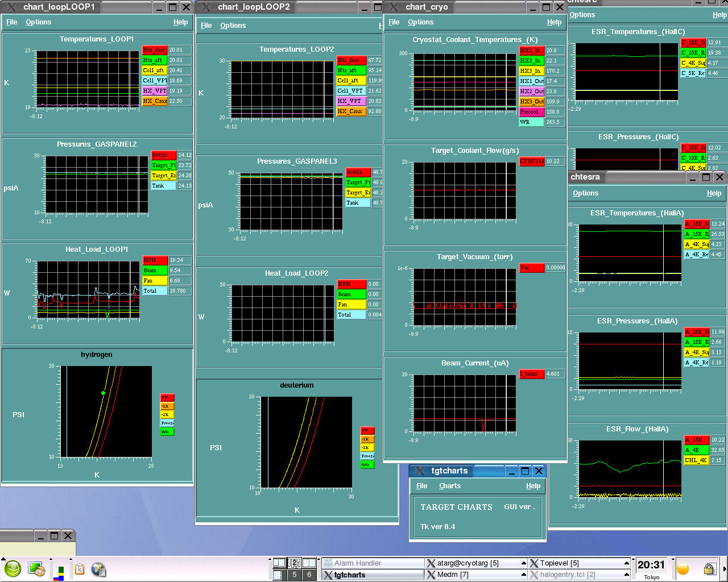The width and height of the screenshot is (728, 582).
Task: Click the Beam_Current_(uA) plot area
Action: (x=465, y=403)
